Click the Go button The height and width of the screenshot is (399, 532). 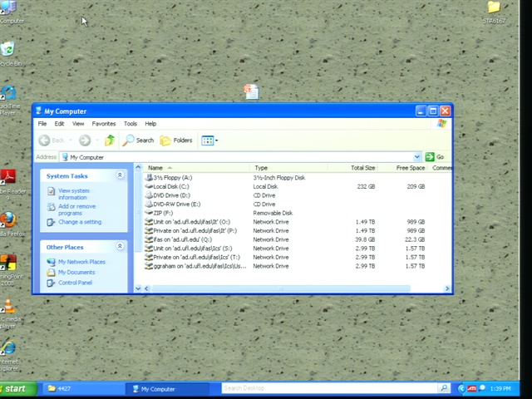[x=435, y=157]
